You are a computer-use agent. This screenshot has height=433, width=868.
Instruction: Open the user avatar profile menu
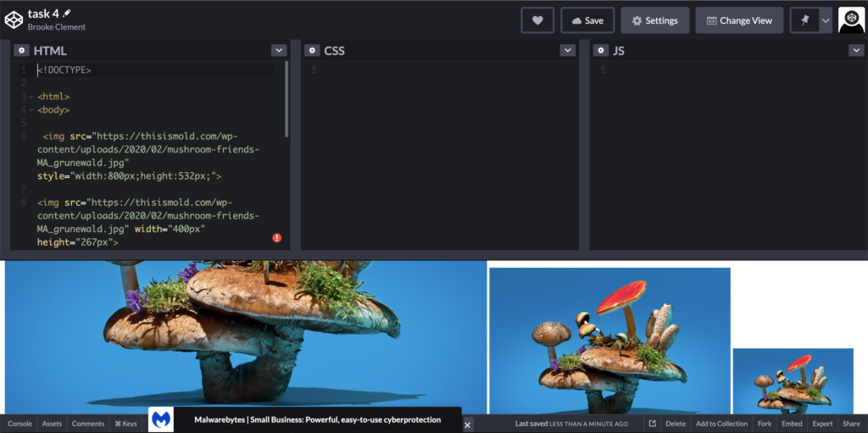click(851, 20)
